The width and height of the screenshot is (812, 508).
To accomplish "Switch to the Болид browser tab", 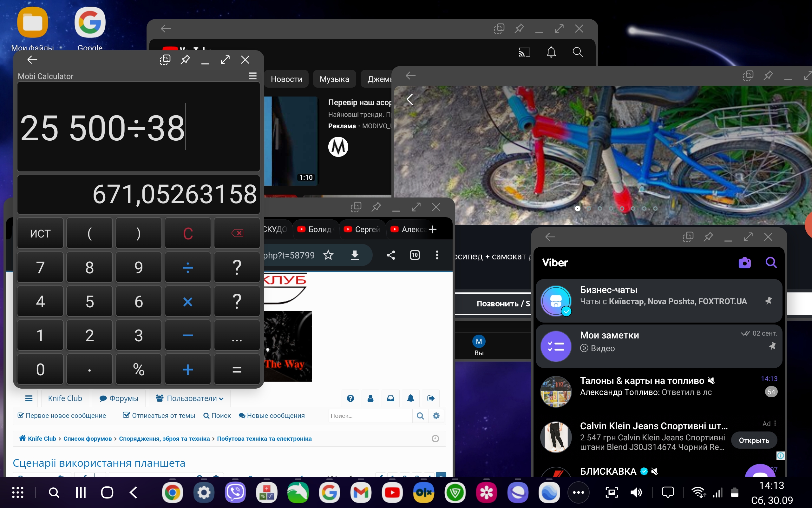I will tap(315, 229).
